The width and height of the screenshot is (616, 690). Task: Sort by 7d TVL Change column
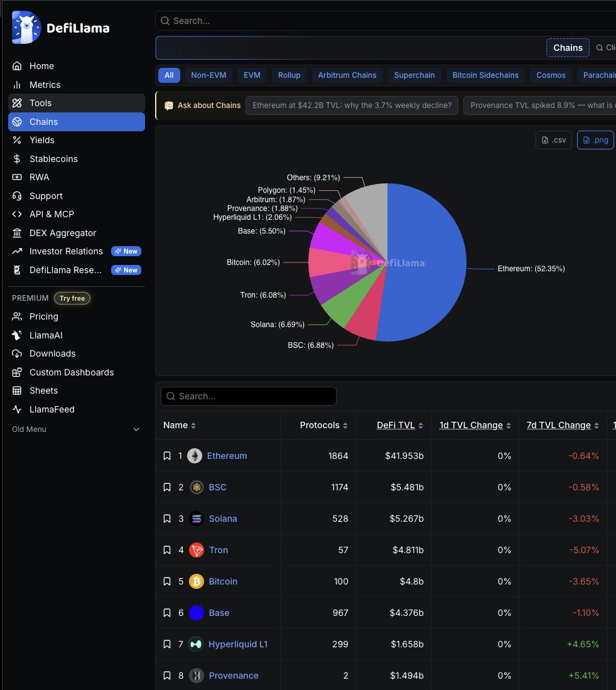point(563,425)
